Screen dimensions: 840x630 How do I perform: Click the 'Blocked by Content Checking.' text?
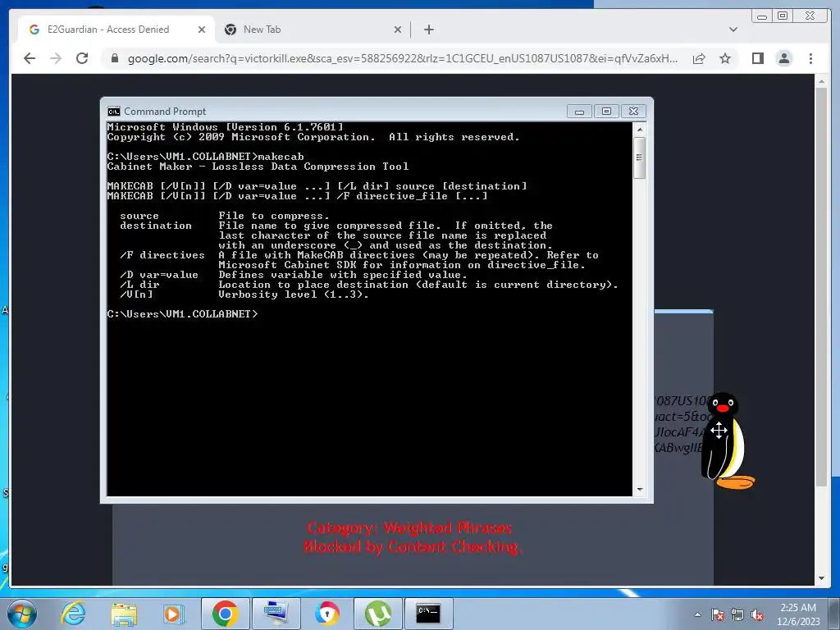coord(413,547)
